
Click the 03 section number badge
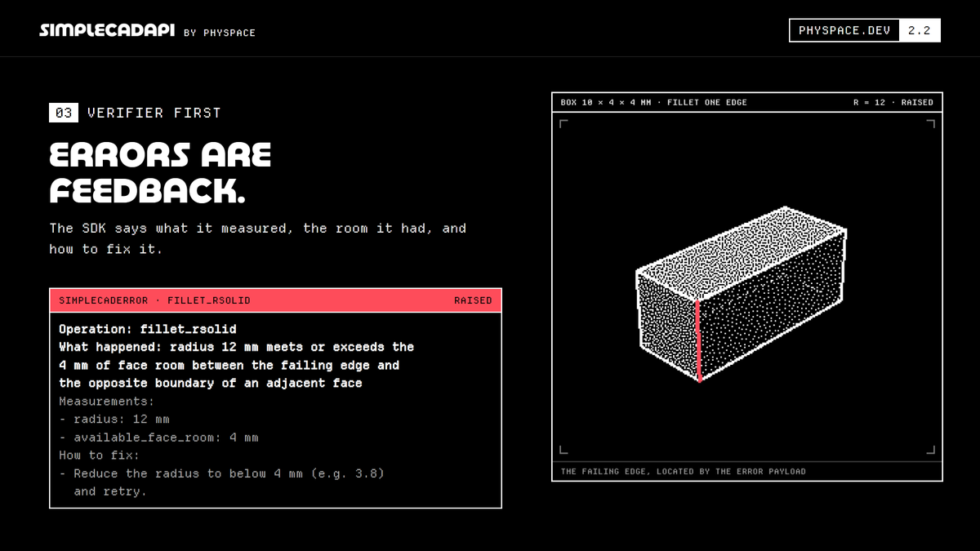click(64, 113)
